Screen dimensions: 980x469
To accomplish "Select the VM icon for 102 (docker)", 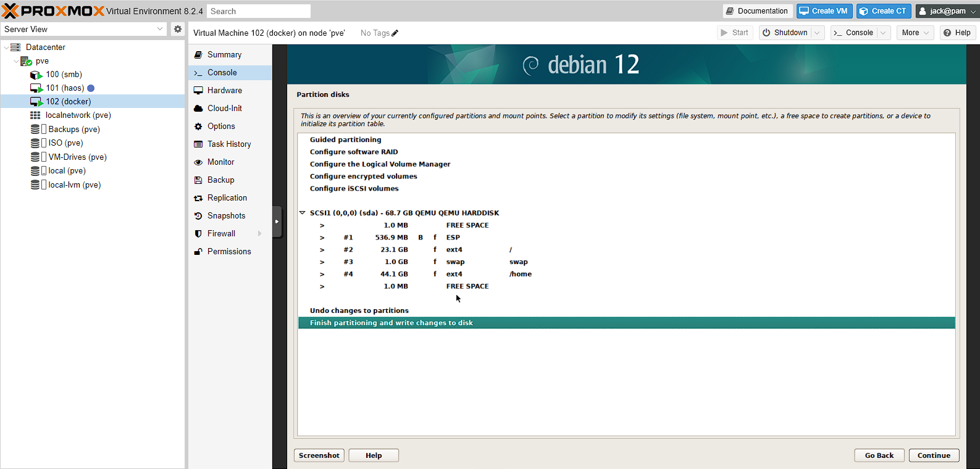I will point(36,102).
